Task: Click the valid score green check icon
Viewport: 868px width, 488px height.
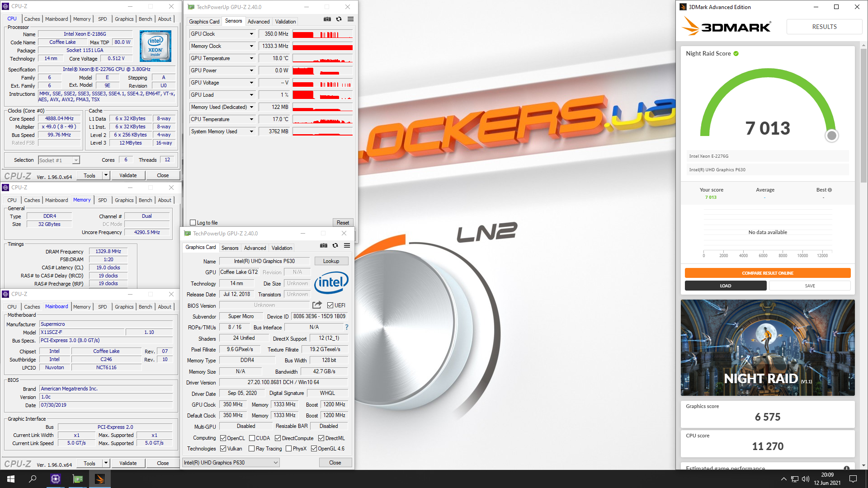Action: point(736,53)
